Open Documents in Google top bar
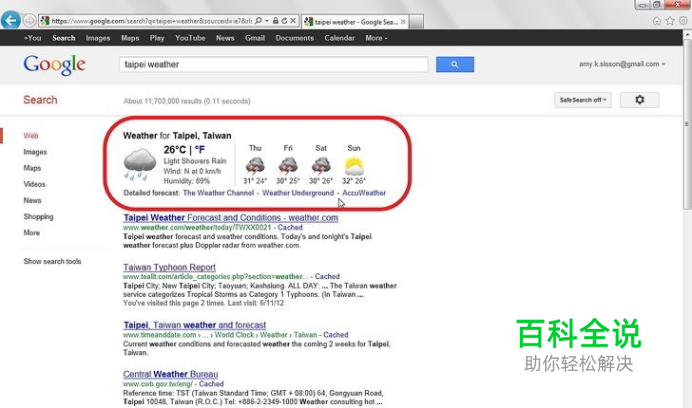 coord(294,38)
